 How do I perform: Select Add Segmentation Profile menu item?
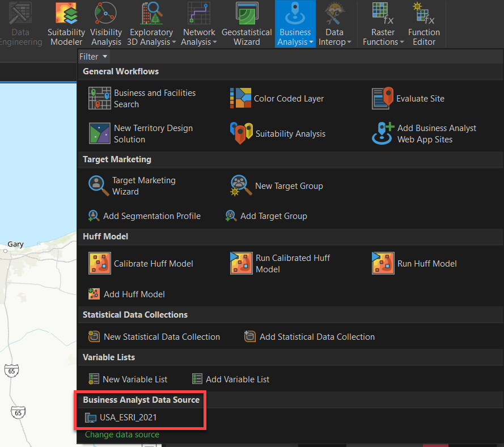[145, 216]
